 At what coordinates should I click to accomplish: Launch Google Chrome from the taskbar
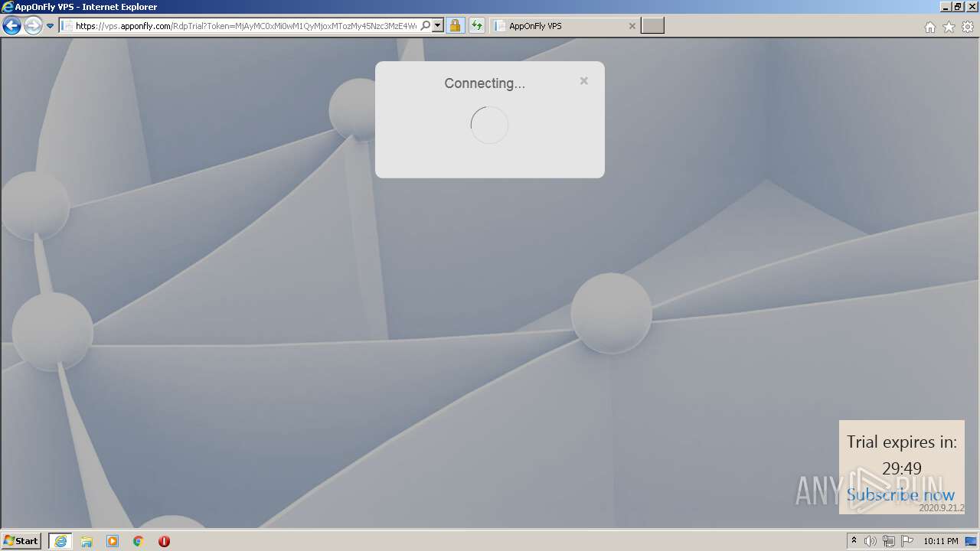click(x=138, y=541)
